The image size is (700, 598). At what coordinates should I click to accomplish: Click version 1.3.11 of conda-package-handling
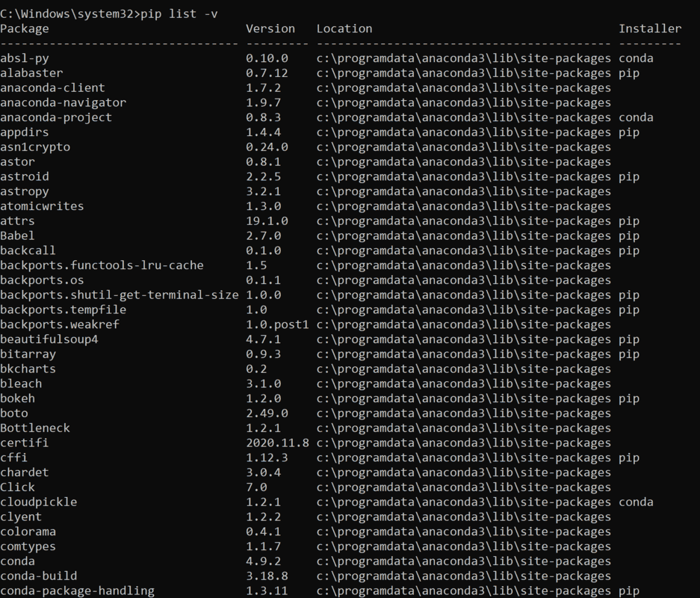point(267,591)
